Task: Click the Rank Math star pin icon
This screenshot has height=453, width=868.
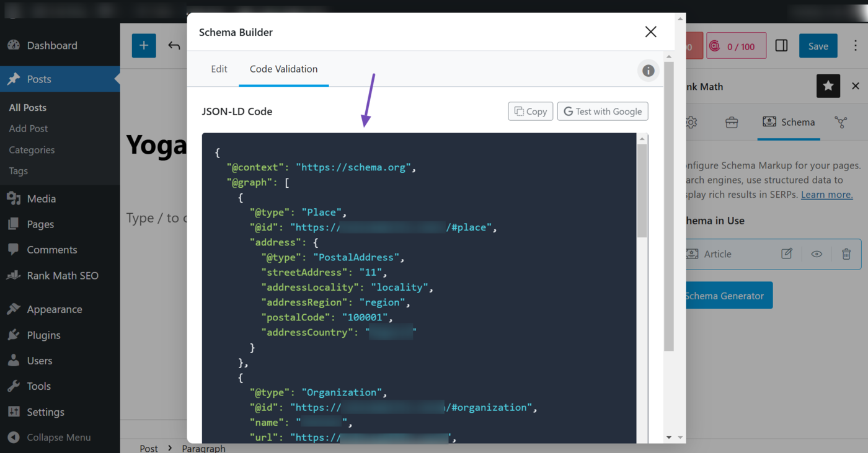Action: [828, 87]
